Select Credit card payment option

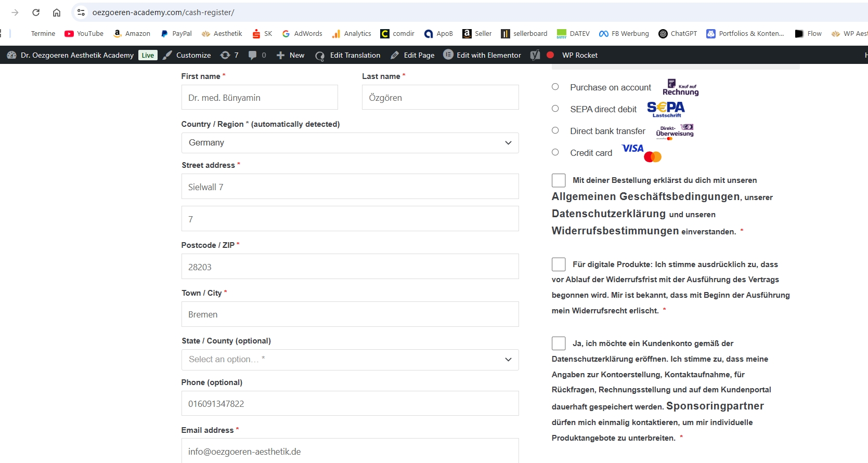(555, 152)
